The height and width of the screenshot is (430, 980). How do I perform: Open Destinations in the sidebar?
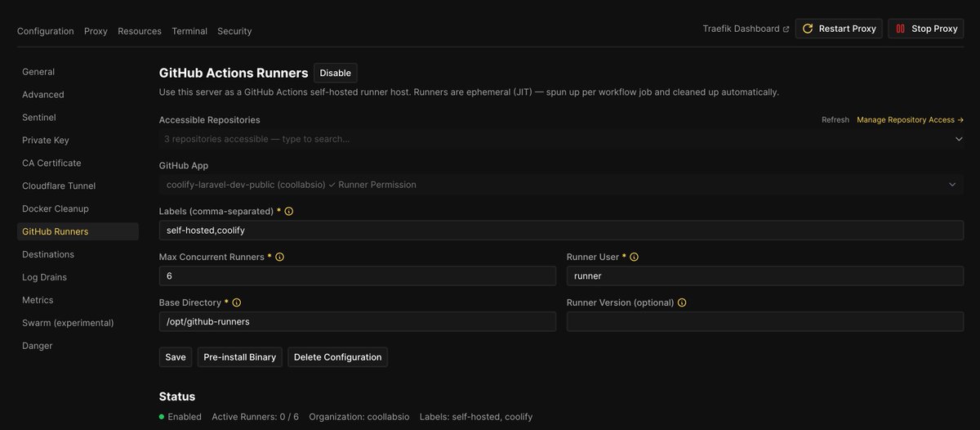(x=78, y=255)
